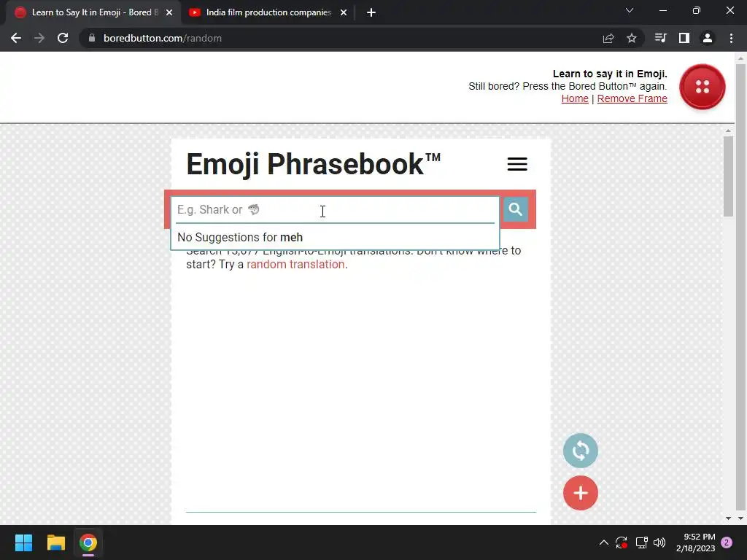
Task: Show hidden system tray icons
Action: [x=603, y=542]
